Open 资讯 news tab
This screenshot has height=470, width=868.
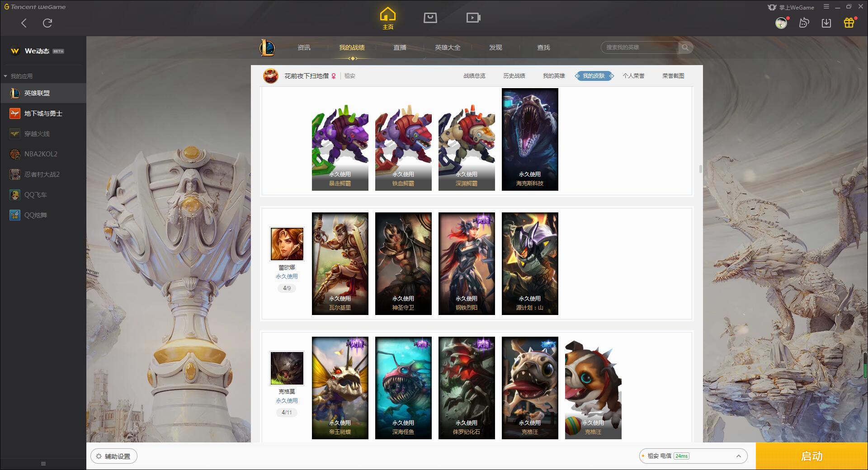click(x=304, y=47)
